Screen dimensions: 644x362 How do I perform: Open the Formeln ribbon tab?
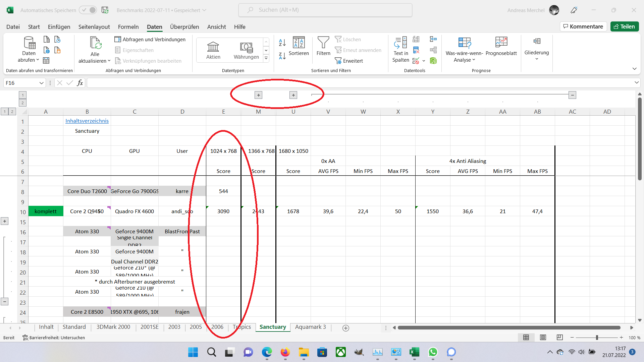tap(128, 27)
